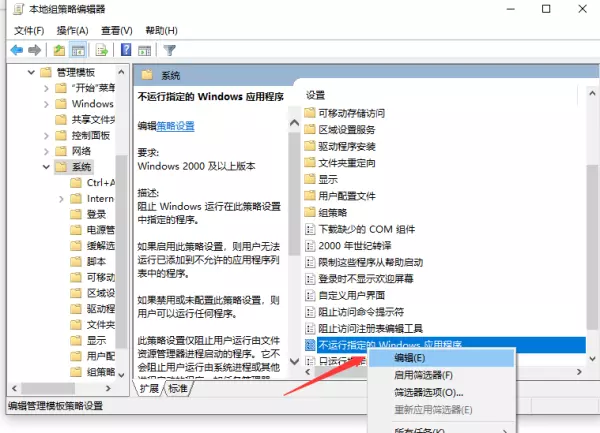Click the 可移动存储访问 folder icon
The image size is (600, 433).
[310, 113]
